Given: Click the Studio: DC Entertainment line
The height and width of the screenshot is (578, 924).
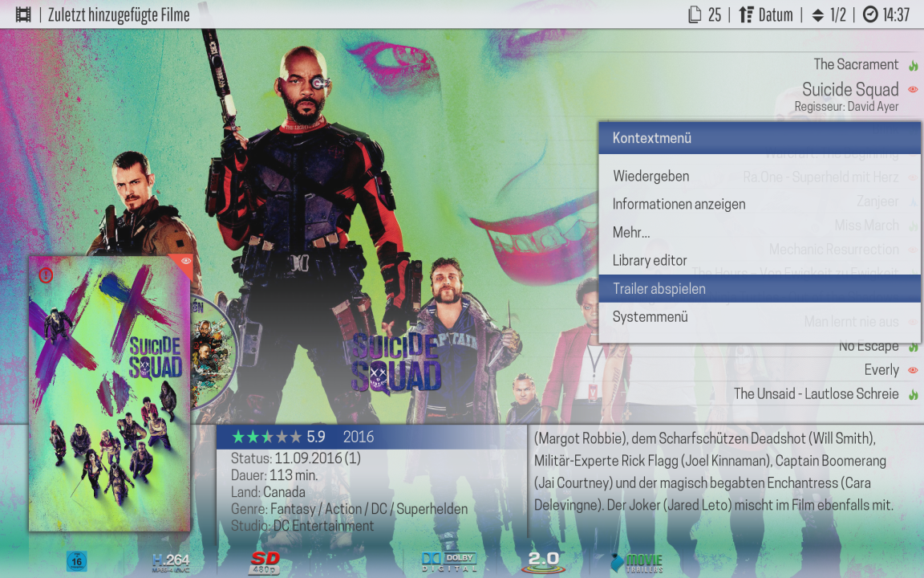Looking at the screenshot, I should click(302, 526).
